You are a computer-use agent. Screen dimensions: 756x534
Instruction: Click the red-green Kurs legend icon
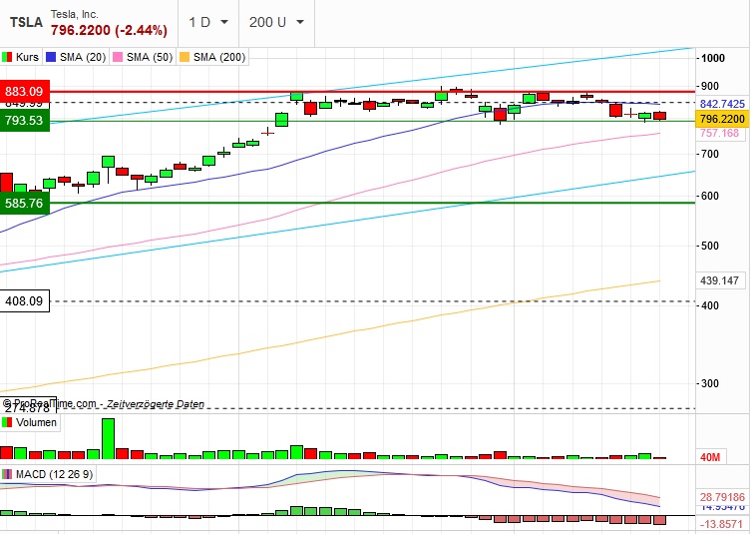point(7,58)
